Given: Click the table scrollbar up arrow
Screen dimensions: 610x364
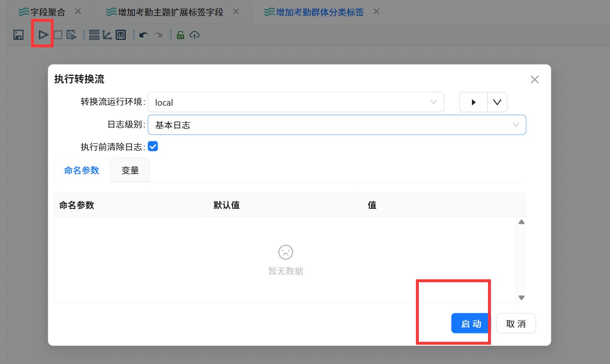Looking at the screenshot, I should 522,222.
